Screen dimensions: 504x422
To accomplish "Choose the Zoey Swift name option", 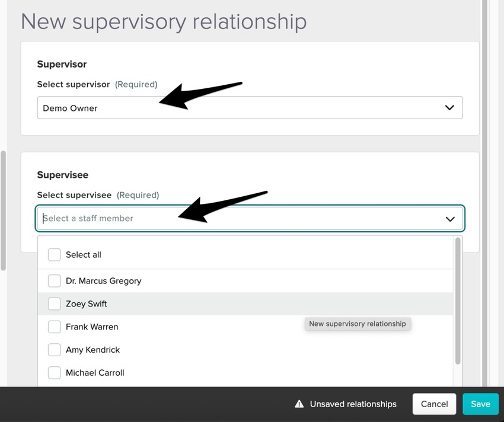I will 87,304.
